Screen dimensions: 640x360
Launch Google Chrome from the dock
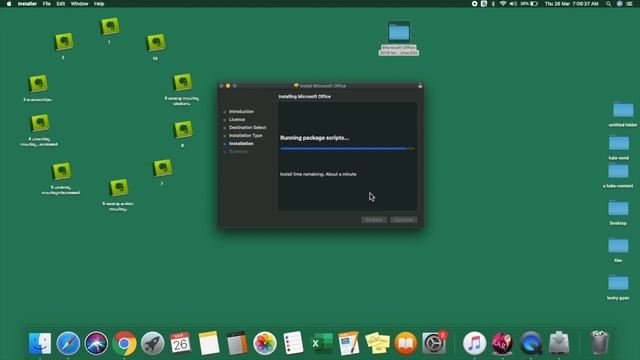[124, 343]
